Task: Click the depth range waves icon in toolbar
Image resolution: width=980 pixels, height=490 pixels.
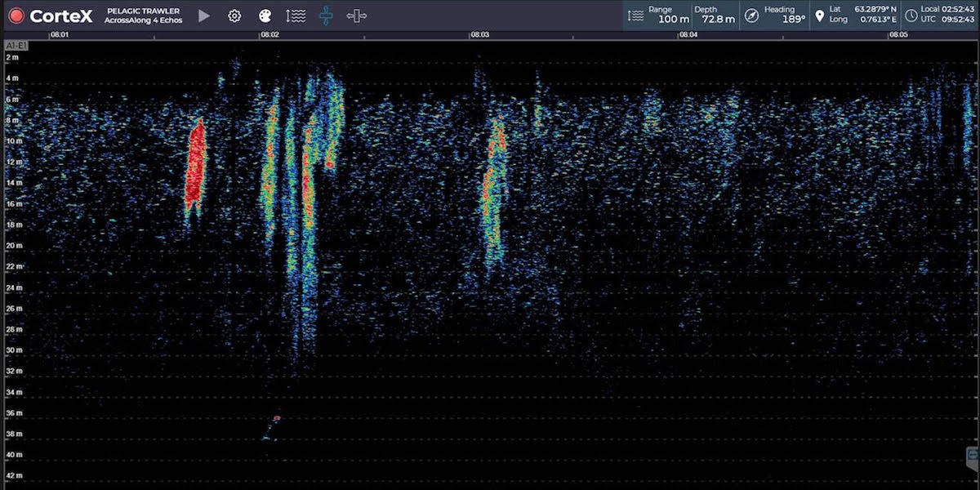Action: pos(296,16)
